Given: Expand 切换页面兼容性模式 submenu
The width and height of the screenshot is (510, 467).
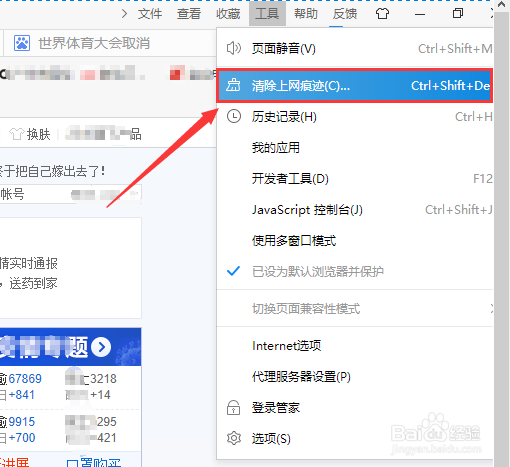Looking at the screenshot, I should click(355, 309).
